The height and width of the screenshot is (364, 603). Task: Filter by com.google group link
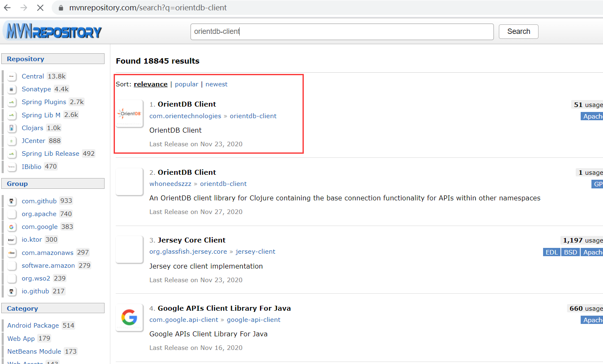pyautogui.click(x=40, y=227)
